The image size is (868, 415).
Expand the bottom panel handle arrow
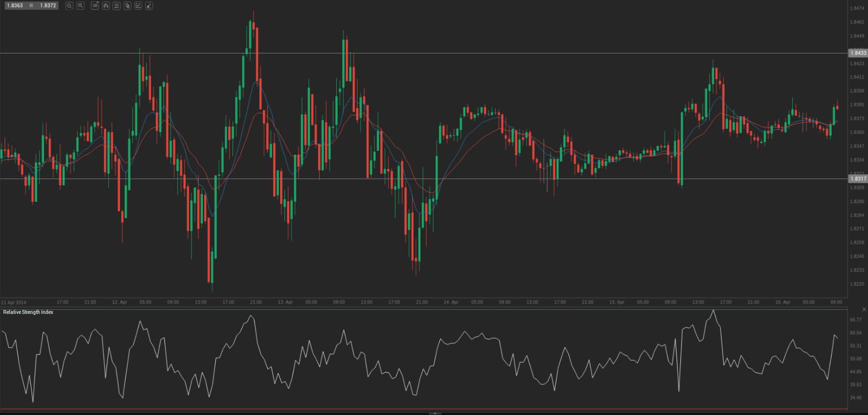pos(435,413)
